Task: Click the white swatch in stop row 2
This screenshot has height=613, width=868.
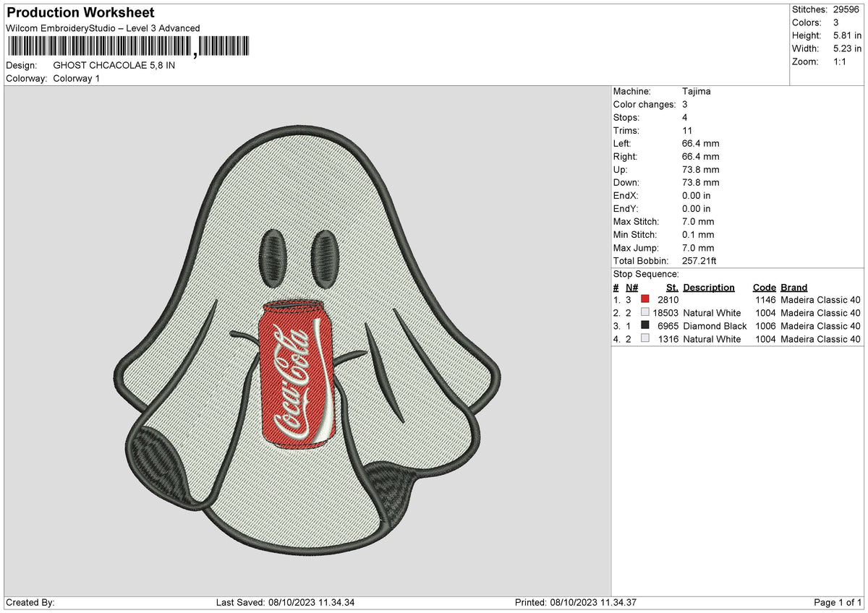Action: point(645,312)
